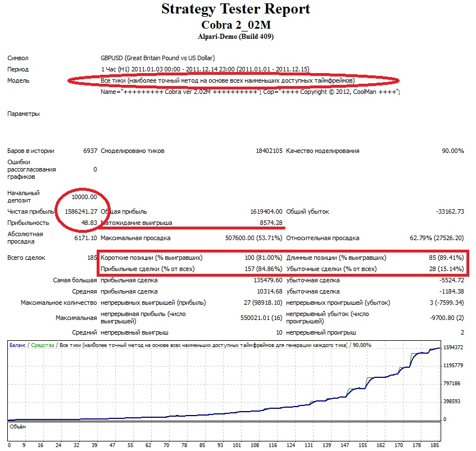This screenshot has height=451, width=476.
Task: Click the red-circled "Все тики" model description
Action: pos(228,80)
